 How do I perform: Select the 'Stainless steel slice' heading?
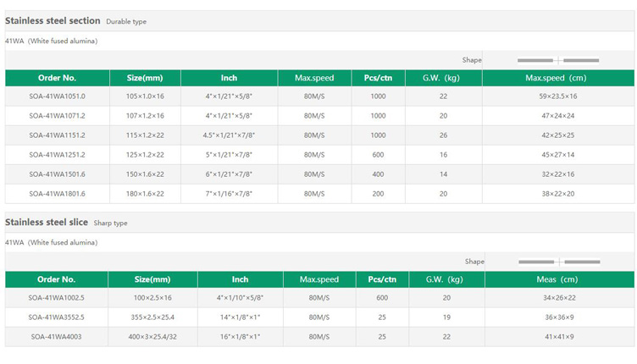tap(47, 223)
